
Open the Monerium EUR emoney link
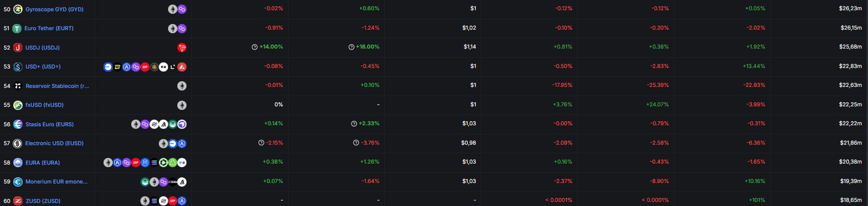(56, 182)
